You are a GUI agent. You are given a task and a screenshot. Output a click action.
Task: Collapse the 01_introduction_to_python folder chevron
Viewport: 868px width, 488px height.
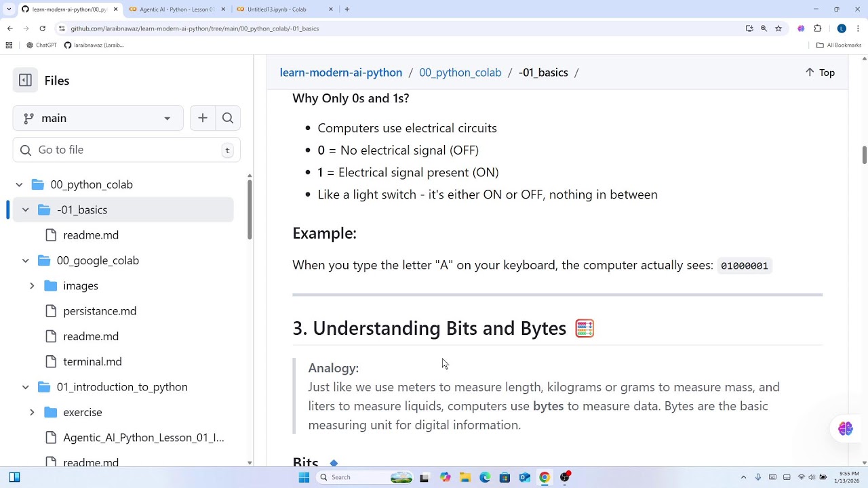click(x=26, y=387)
